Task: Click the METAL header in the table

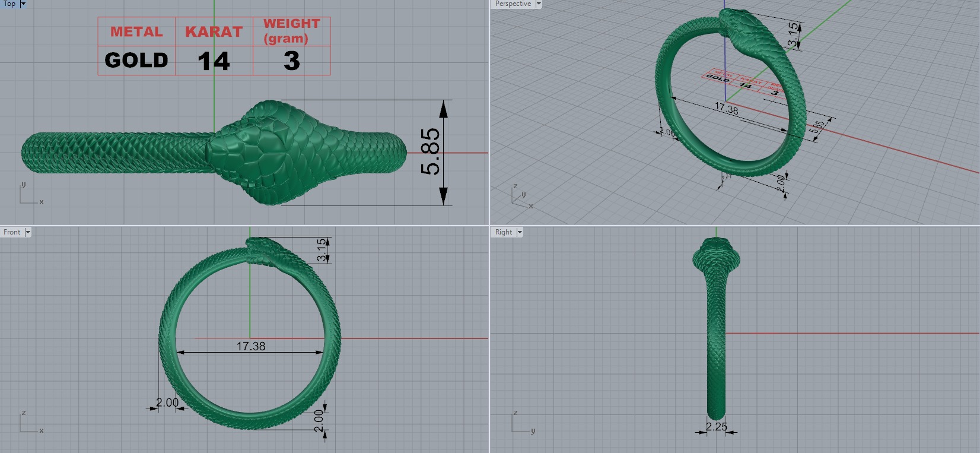Action: pyautogui.click(x=136, y=32)
